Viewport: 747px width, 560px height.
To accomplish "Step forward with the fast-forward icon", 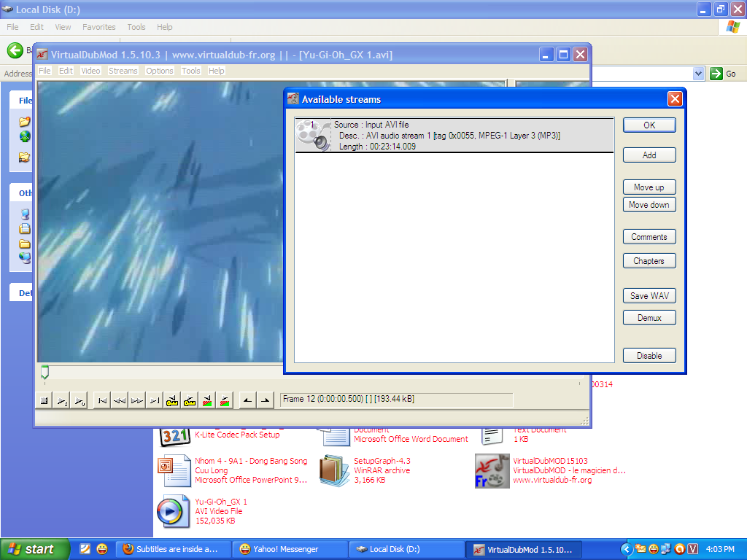I will (x=136, y=400).
